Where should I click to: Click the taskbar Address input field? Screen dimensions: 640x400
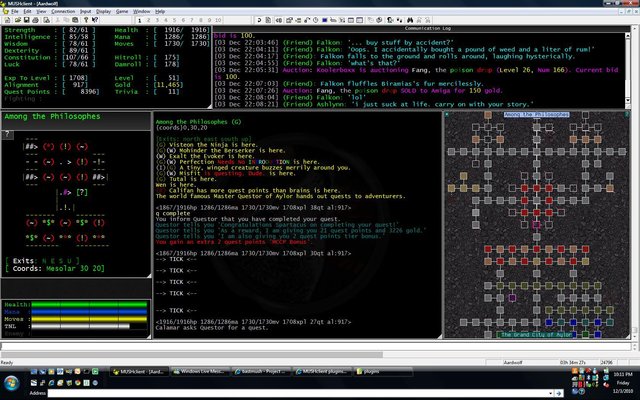(298, 393)
